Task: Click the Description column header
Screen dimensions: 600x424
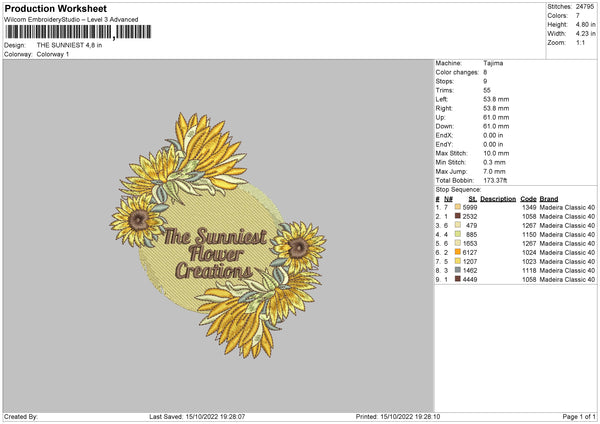Action: 498,199
